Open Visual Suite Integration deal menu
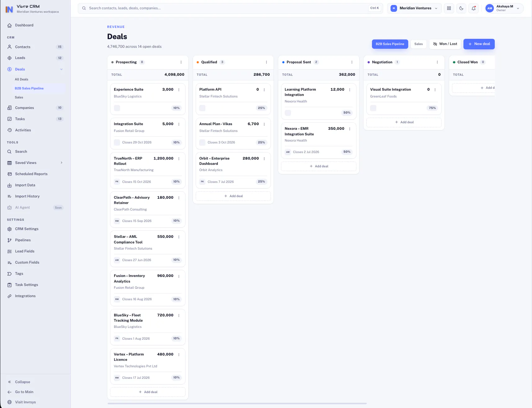 [x=435, y=90]
